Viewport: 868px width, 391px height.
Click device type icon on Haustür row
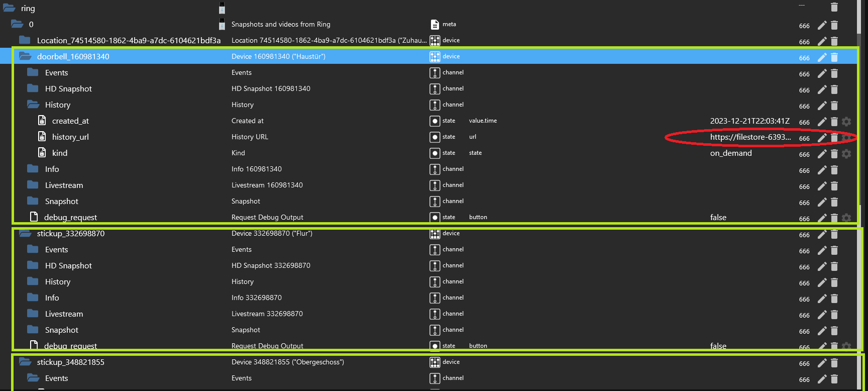point(435,56)
